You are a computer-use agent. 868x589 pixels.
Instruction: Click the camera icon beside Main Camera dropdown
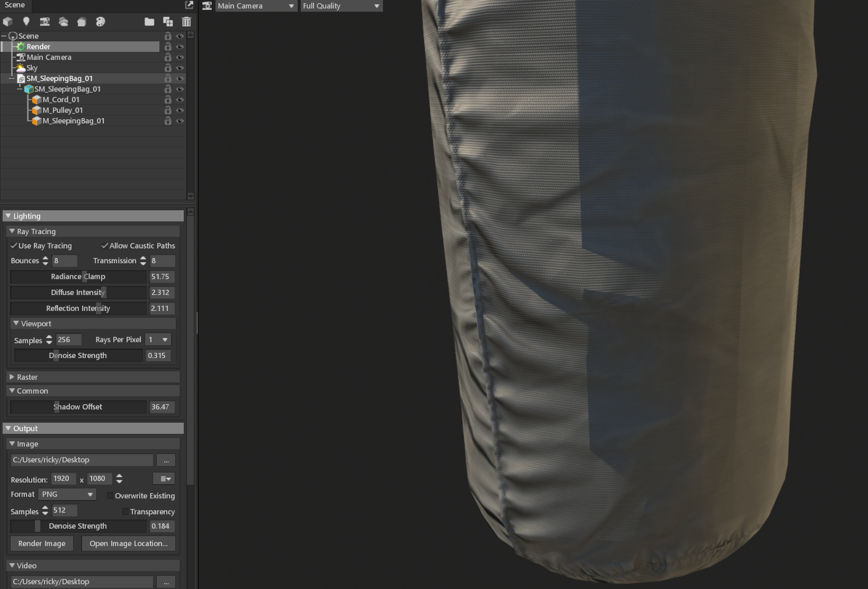(x=207, y=6)
